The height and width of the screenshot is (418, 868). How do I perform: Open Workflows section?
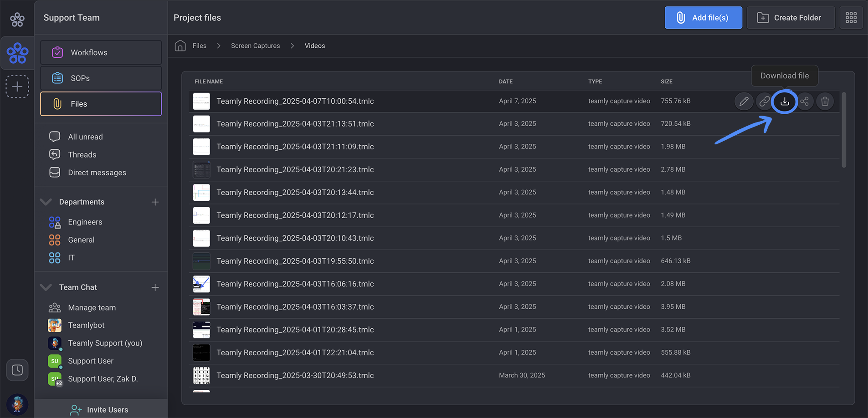tap(101, 52)
